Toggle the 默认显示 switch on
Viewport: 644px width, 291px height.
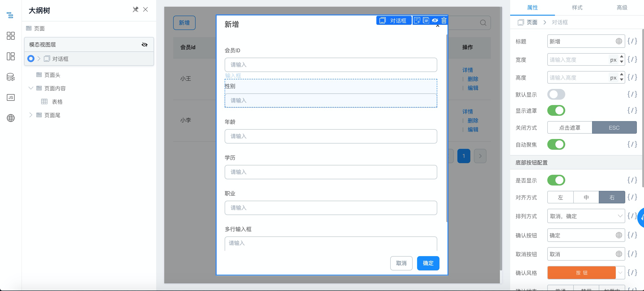pos(556,94)
